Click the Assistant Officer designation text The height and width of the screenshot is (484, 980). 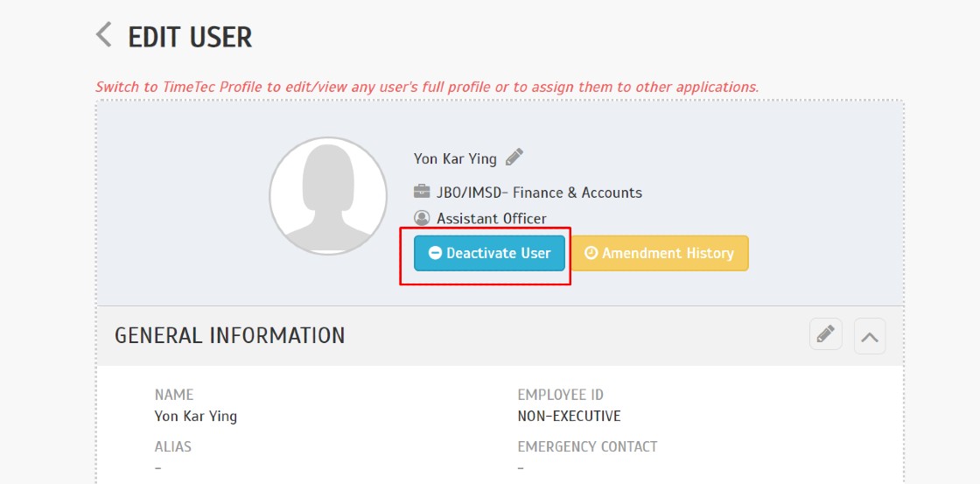pyautogui.click(x=491, y=218)
